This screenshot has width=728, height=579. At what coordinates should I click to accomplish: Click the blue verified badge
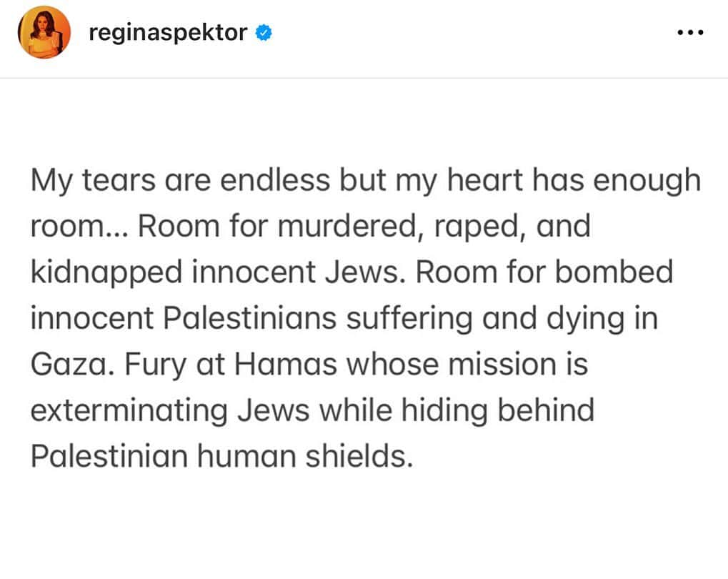click(264, 33)
